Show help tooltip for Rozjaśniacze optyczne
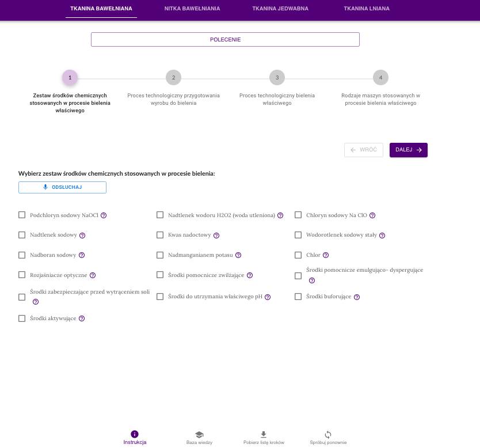480x448 pixels. click(93, 275)
